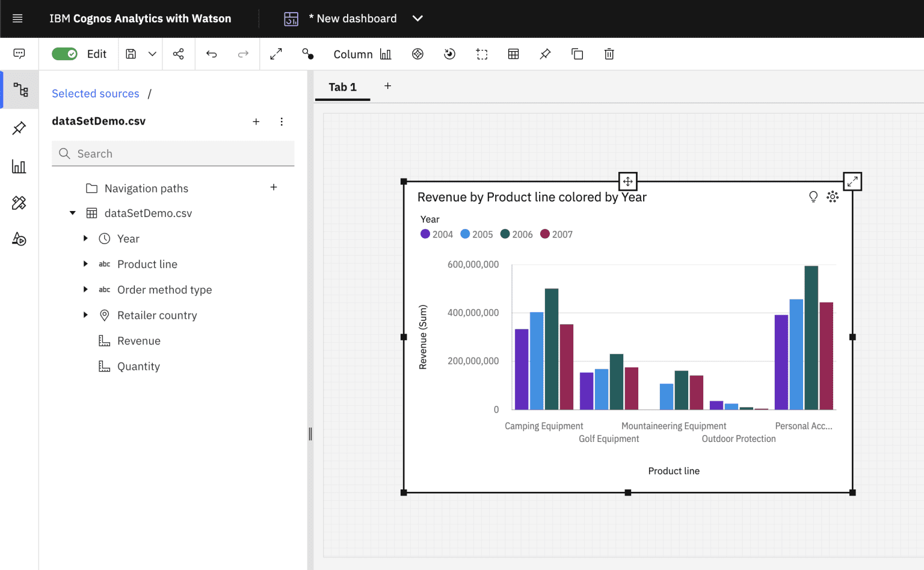Click the undo arrow icon
Image resolution: width=924 pixels, height=570 pixels.
211,54
